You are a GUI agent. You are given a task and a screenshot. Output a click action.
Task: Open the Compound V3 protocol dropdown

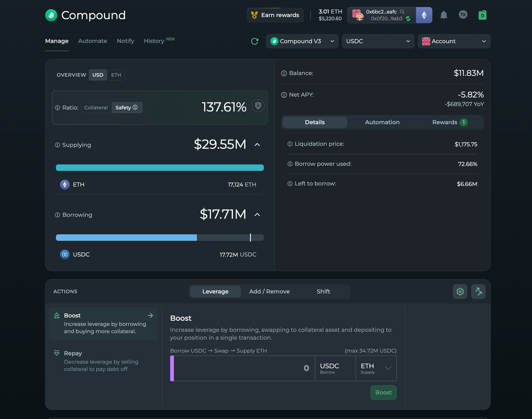point(302,41)
